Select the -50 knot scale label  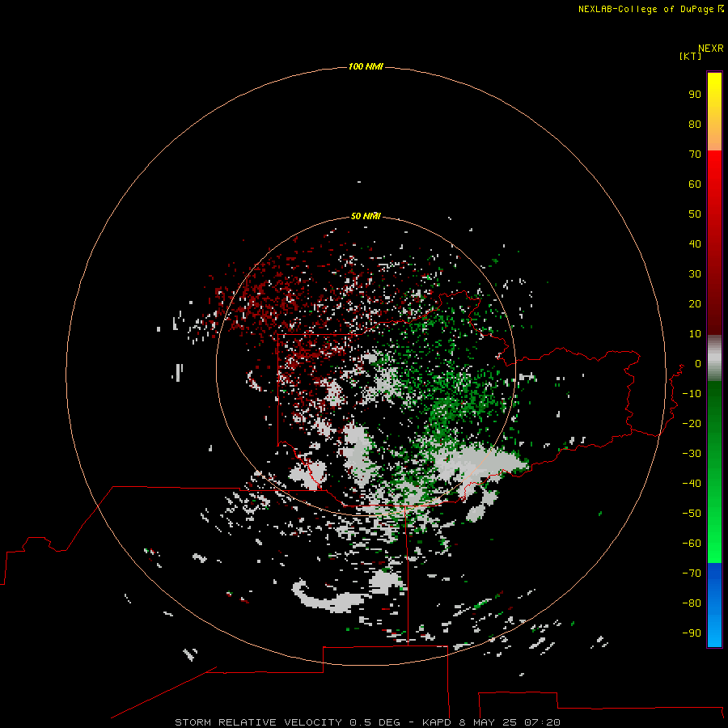tap(692, 514)
